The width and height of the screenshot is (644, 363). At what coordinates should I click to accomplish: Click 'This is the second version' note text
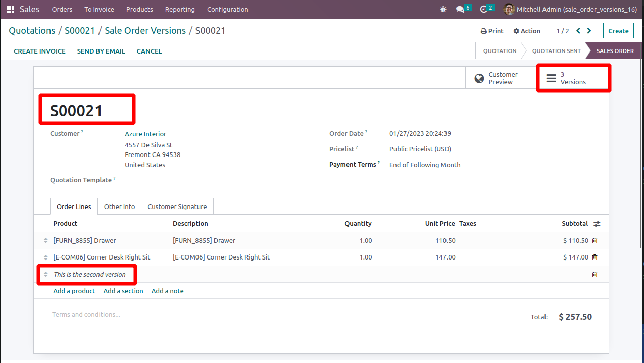click(89, 275)
